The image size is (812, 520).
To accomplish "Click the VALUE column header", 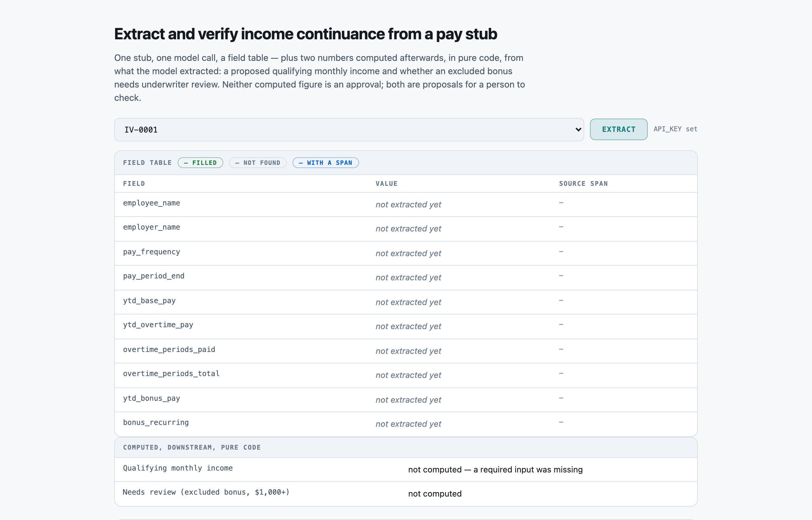I will [386, 184].
